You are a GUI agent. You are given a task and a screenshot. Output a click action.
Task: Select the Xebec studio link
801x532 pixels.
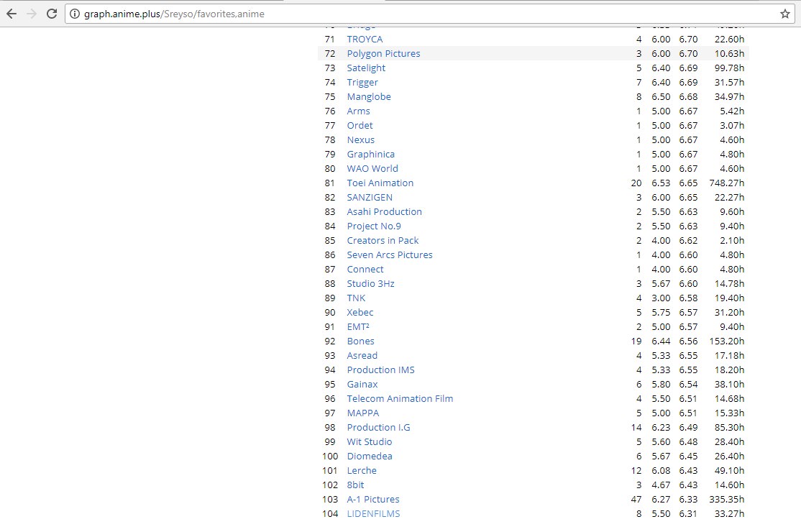point(360,312)
